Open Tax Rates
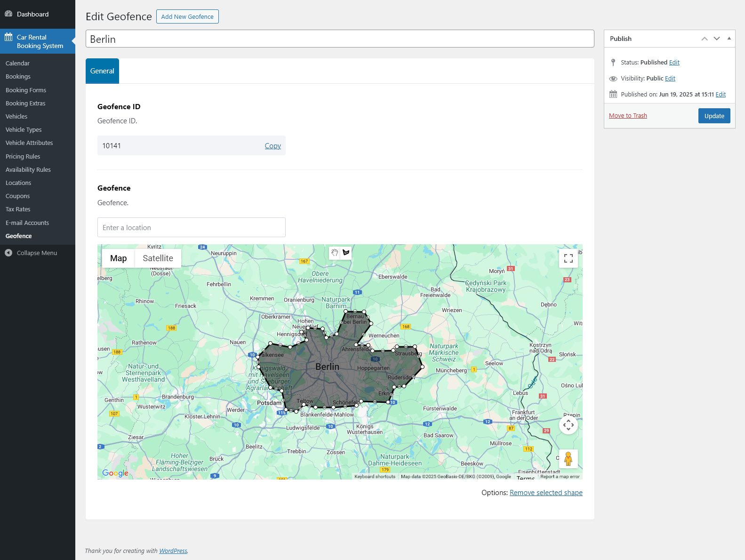The width and height of the screenshot is (745, 560). coord(18,209)
